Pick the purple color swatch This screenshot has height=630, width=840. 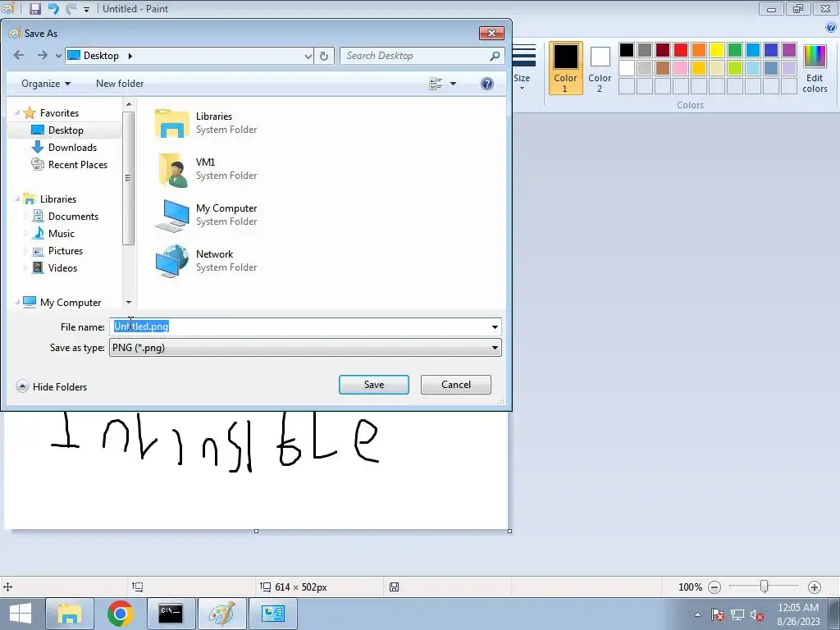(789, 50)
